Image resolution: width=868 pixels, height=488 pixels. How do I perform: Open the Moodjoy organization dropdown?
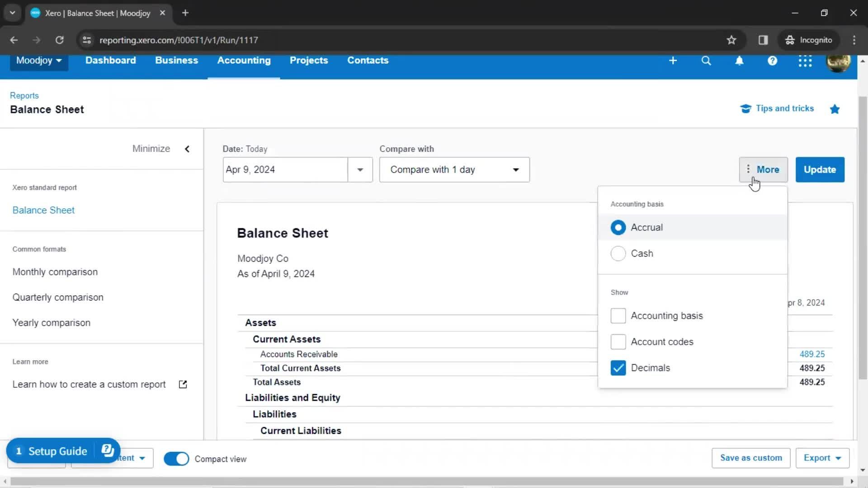(x=39, y=61)
